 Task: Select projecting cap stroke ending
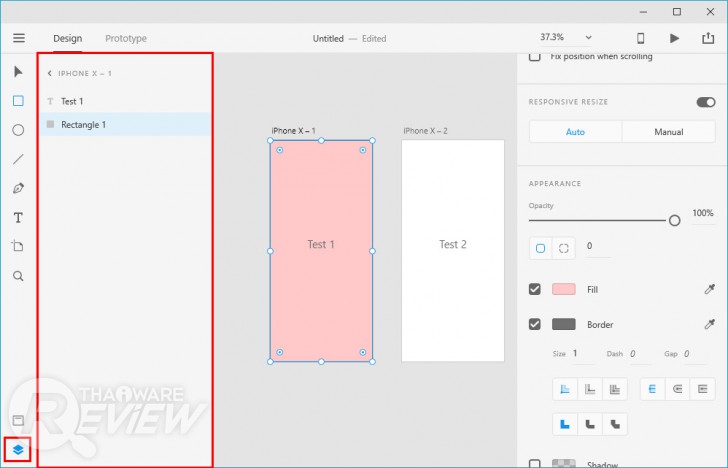[x=702, y=389]
